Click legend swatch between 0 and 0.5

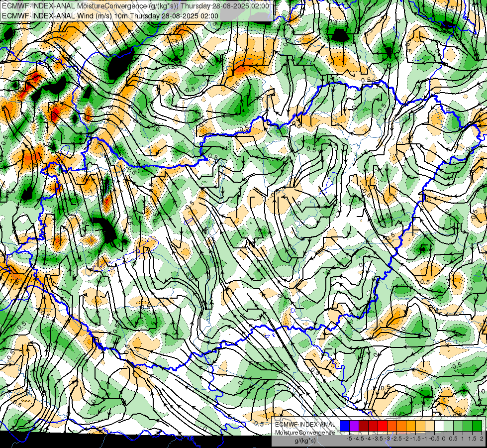coord(449,426)
